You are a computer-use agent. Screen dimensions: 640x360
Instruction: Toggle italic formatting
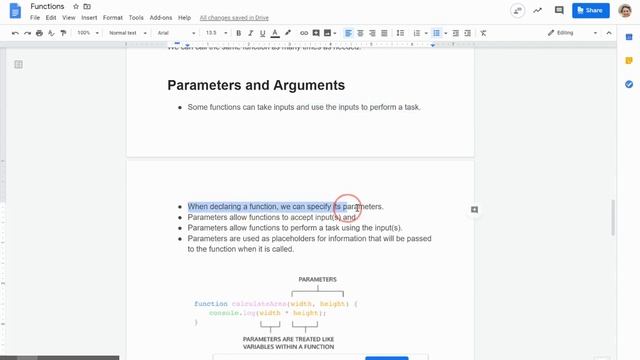click(250, 33)
